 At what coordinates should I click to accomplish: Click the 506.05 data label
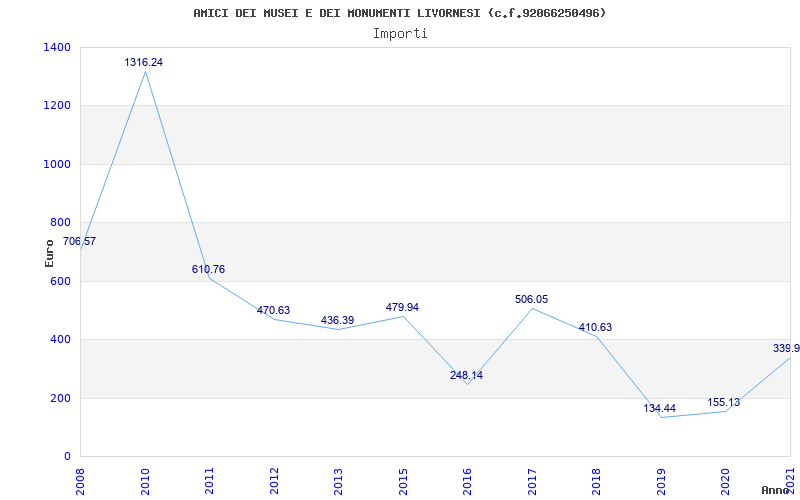tap(532, 299)
